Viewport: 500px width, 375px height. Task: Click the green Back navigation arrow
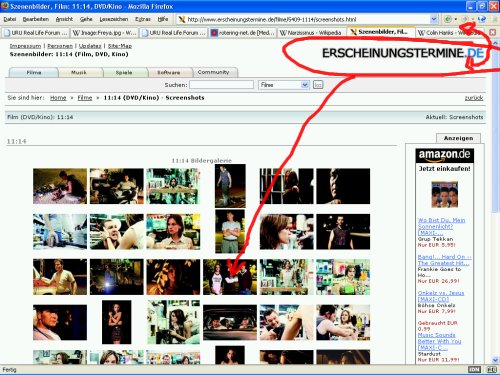448,19
